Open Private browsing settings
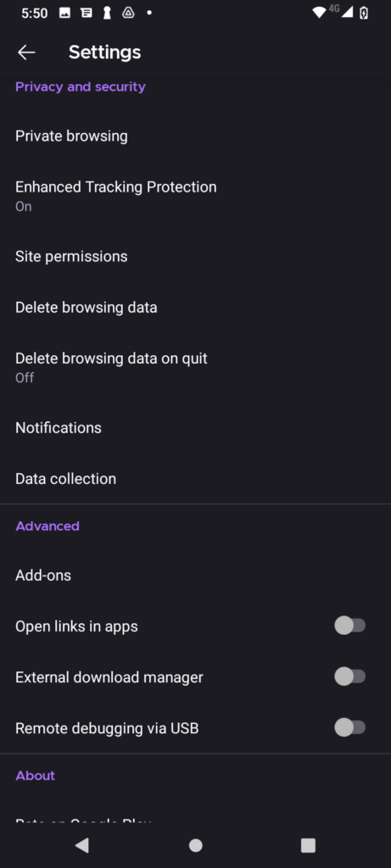The image size is (391, 868). (x=195, y=136)
